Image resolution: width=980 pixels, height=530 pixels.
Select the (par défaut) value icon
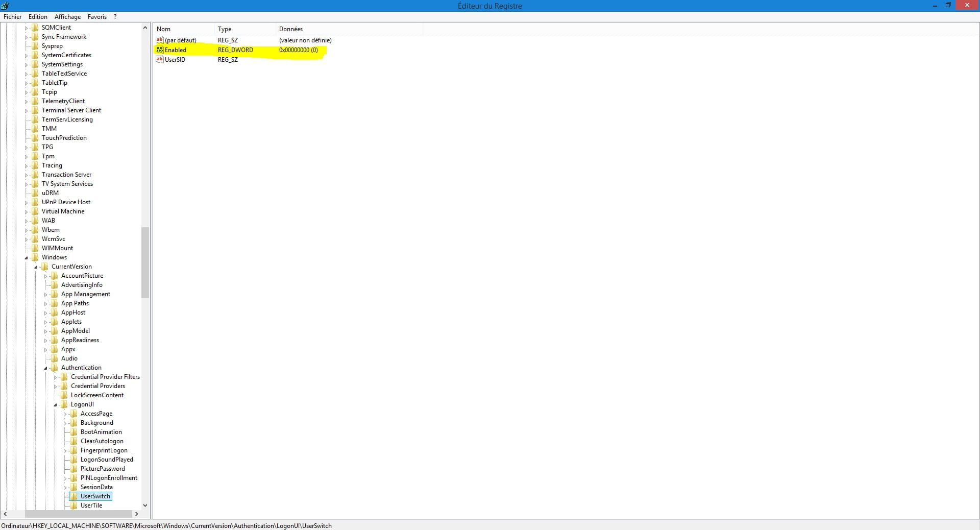[x=160, y=40]
